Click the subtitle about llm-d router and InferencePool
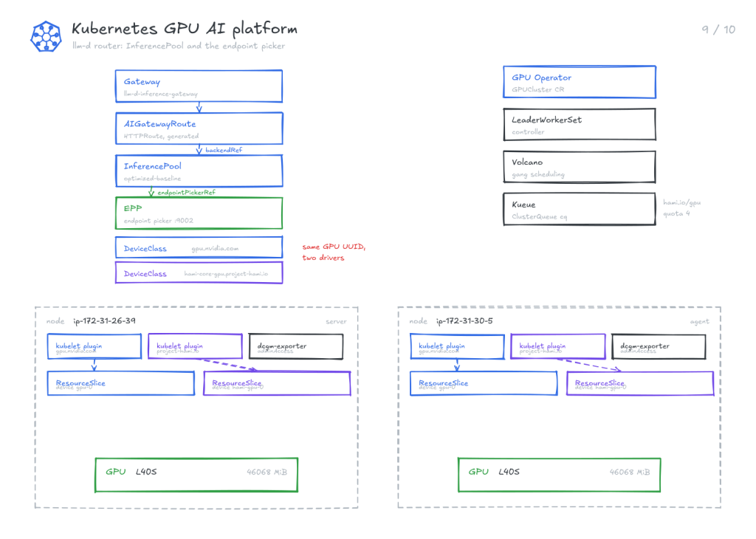Image resolution: width=756 pixels, height=539 pixels. tap(179, 47)
